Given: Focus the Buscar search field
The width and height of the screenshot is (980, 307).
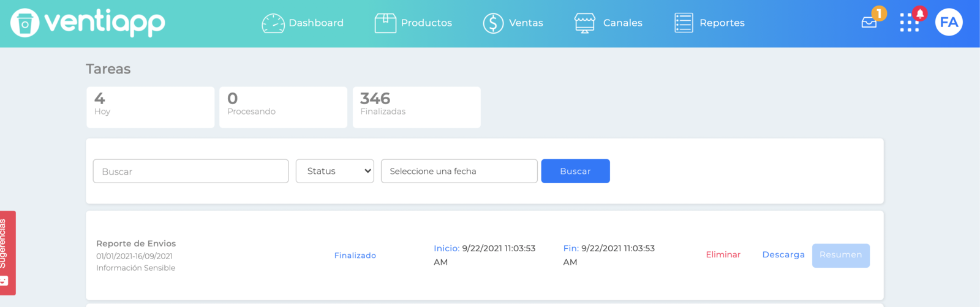Looking at the screenshot, I should click(x=190, y=171).
